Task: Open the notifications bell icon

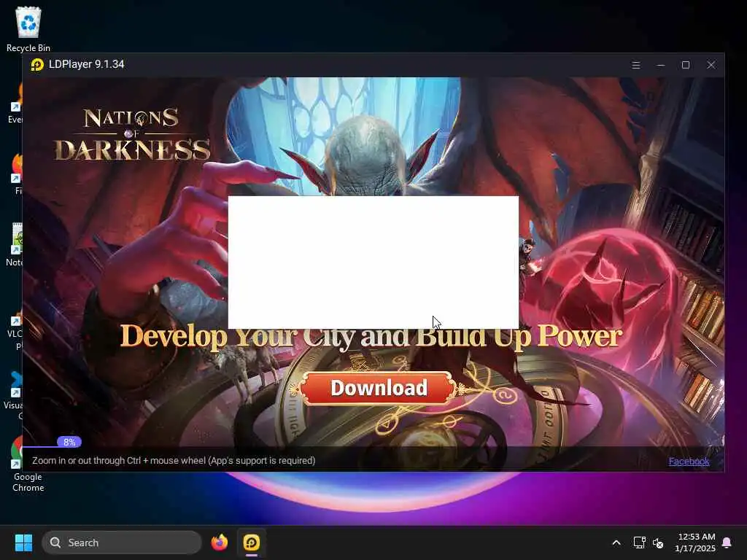Action: point(727,542)
